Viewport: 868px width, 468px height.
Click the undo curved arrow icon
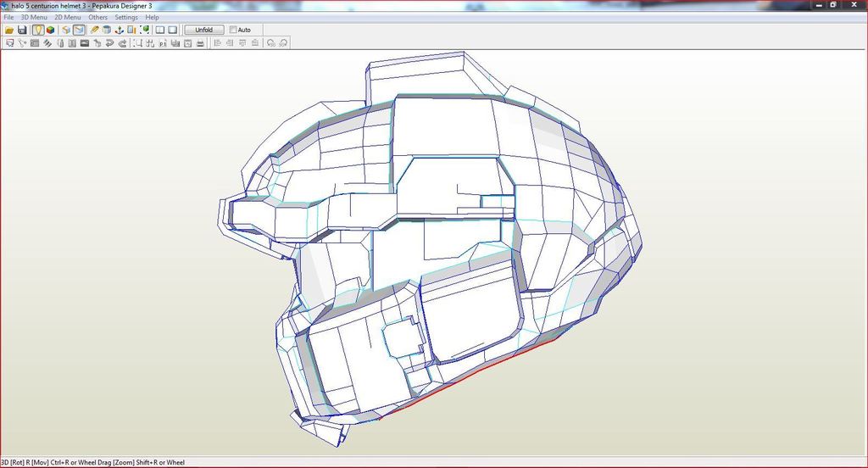click(109, 42)
